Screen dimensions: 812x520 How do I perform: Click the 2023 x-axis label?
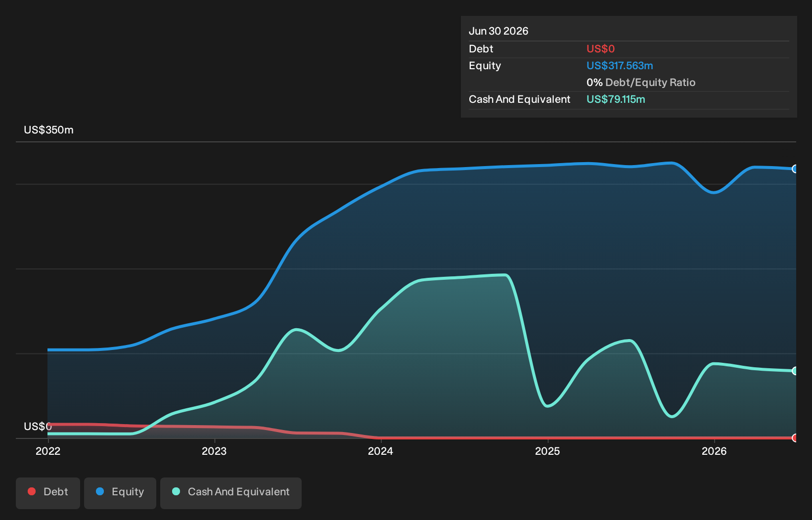click(x=214, y=451)
